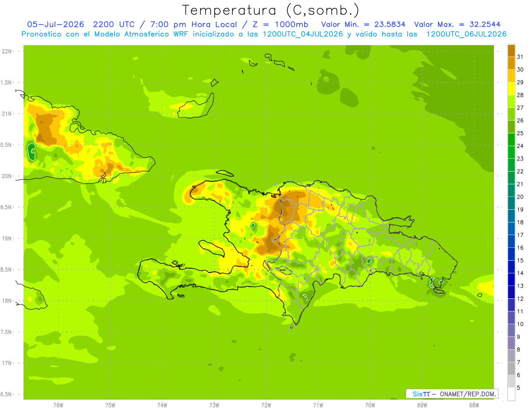Pick the amber swatch between 29 and 30

pos(511,75)
